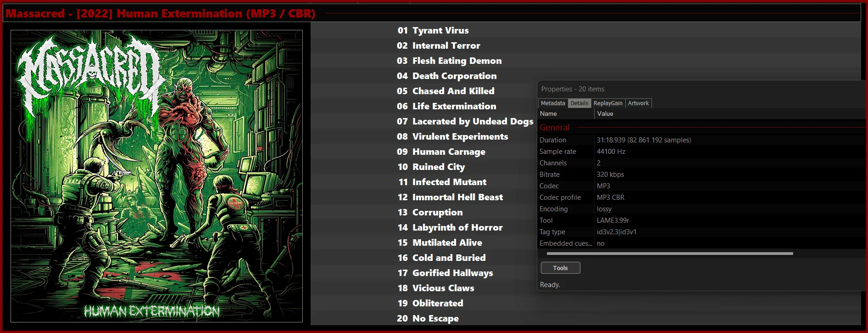Click the Name column header
The height and width of the screenshot is (333, 868).
click(566, 113)
